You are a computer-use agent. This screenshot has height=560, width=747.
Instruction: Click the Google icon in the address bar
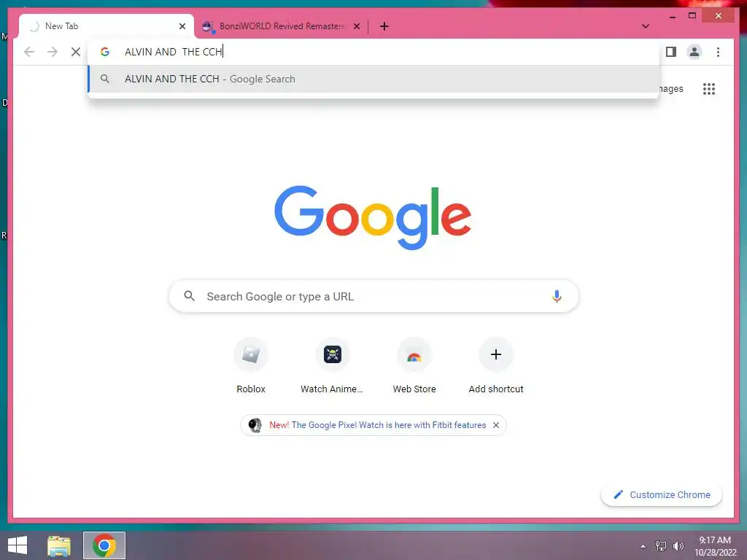(105, 52)
